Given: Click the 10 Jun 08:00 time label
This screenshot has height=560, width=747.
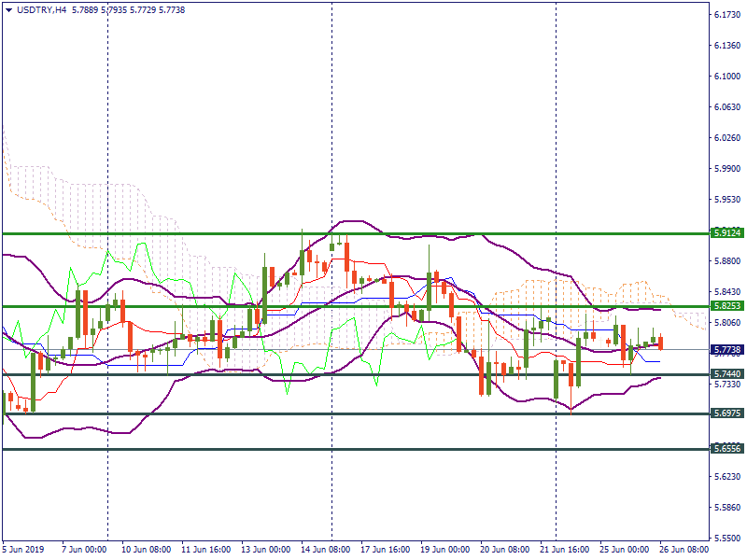Looking at the screenshot, I should (x=148, y=550).
